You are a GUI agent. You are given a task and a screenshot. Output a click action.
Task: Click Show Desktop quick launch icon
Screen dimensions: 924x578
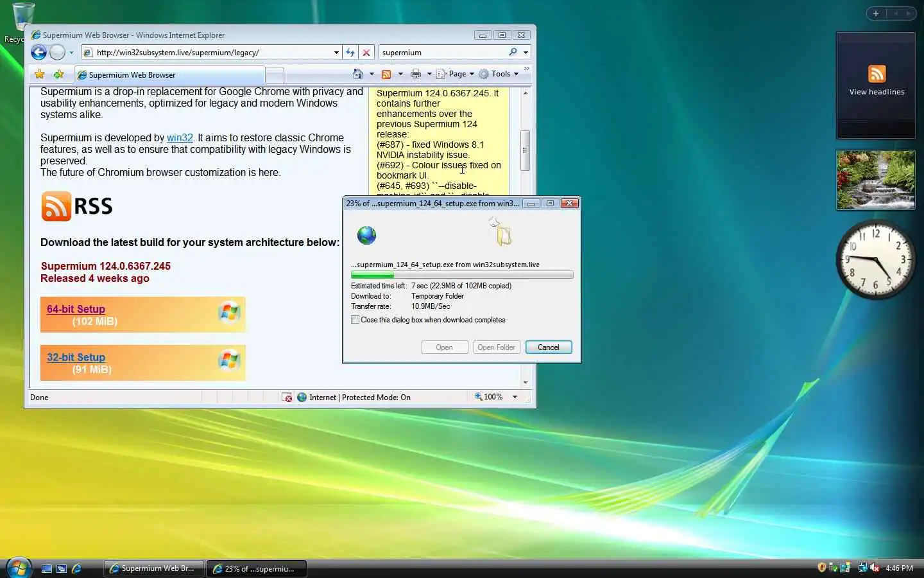tap(46, 568)
